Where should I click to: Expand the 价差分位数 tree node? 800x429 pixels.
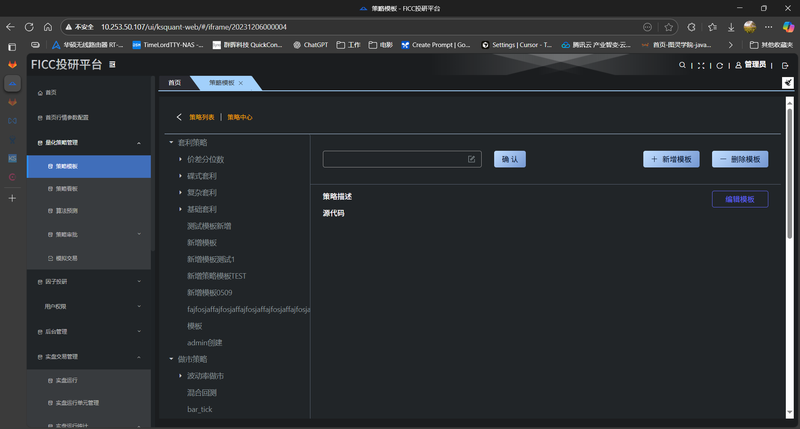pyautogui.click(x=180, y=159)
